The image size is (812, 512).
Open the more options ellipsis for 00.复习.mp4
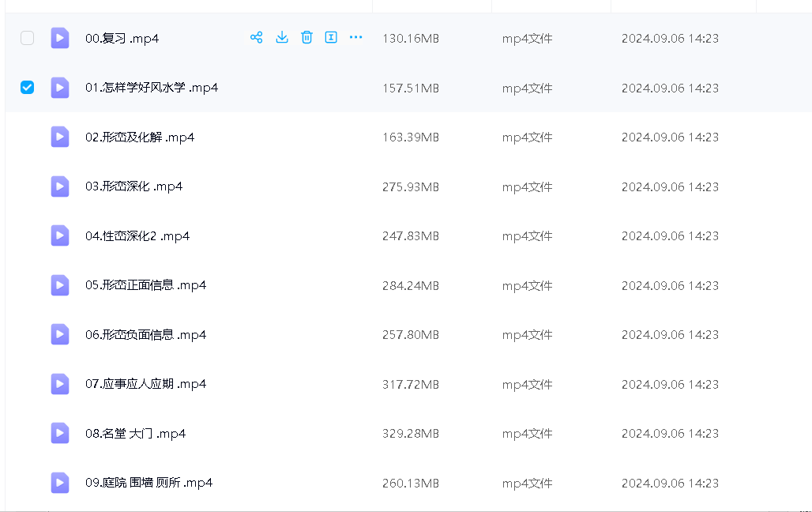[356, 37]
